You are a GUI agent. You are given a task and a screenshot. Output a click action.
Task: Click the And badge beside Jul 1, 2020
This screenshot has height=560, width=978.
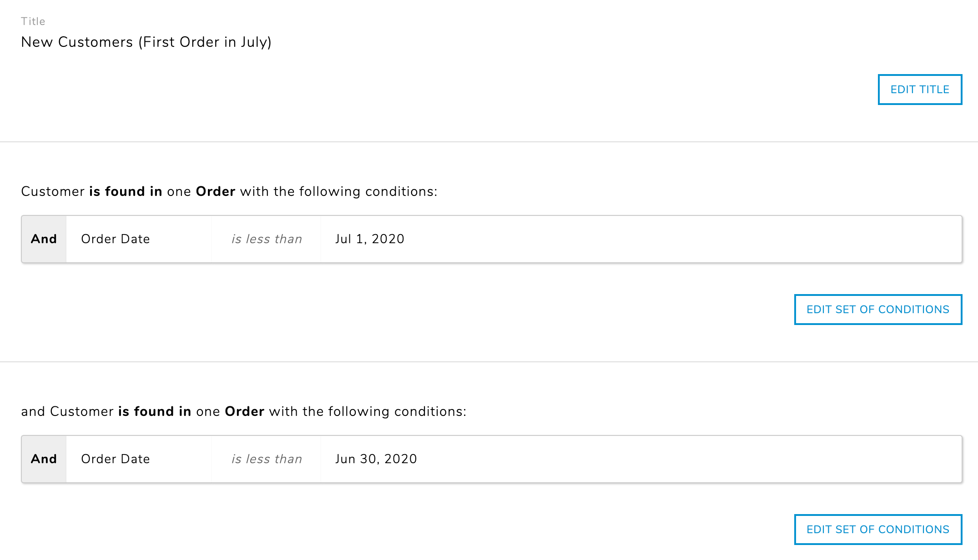click(x=44, y=239)
